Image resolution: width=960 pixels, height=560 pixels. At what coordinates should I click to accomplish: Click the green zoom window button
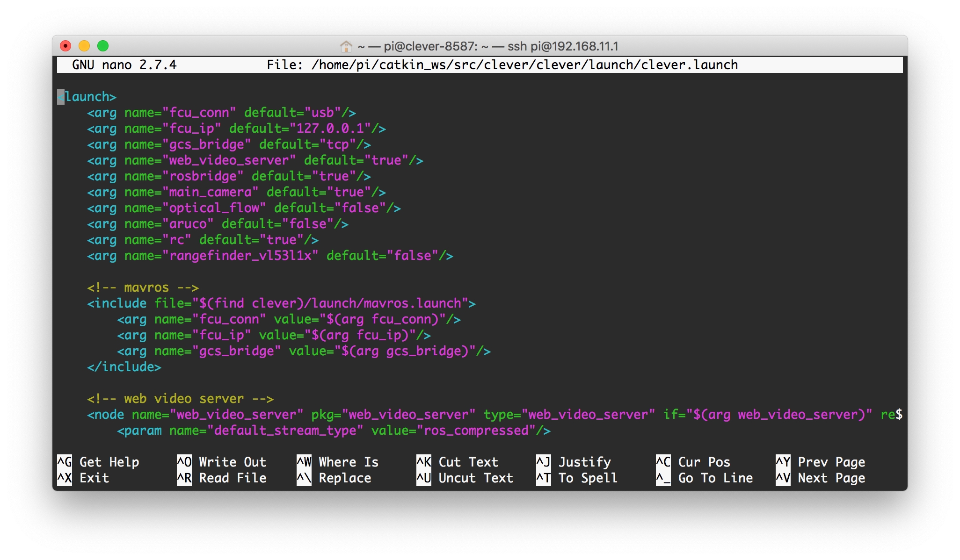pos(103,46)
